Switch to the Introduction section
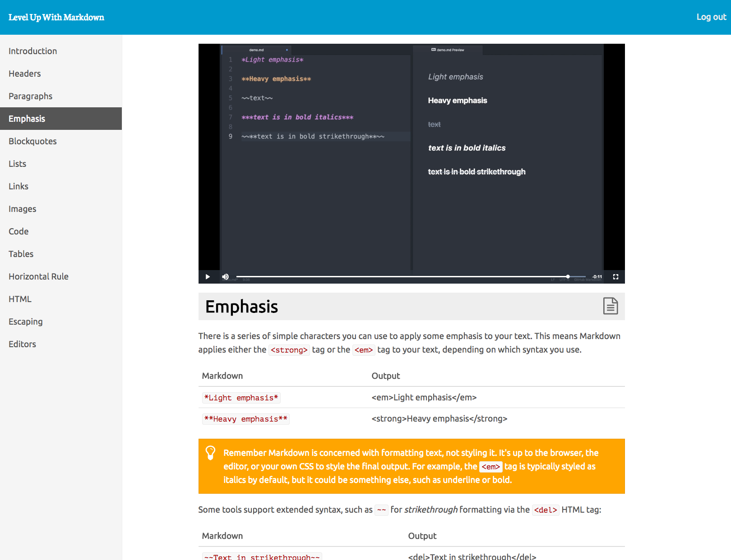The image size is (731, 560). pyautogui.click(x=32, y=51)
